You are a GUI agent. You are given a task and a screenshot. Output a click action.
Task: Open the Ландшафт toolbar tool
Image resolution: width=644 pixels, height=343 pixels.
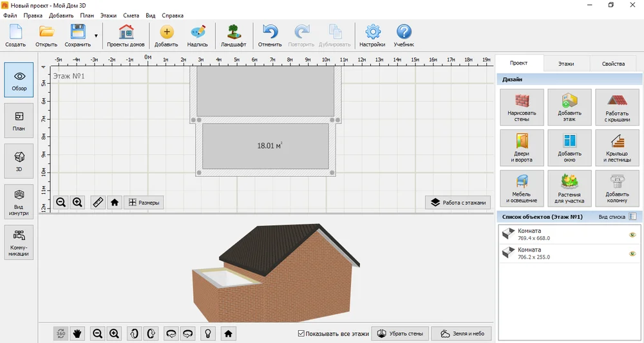tap(233, 35)
